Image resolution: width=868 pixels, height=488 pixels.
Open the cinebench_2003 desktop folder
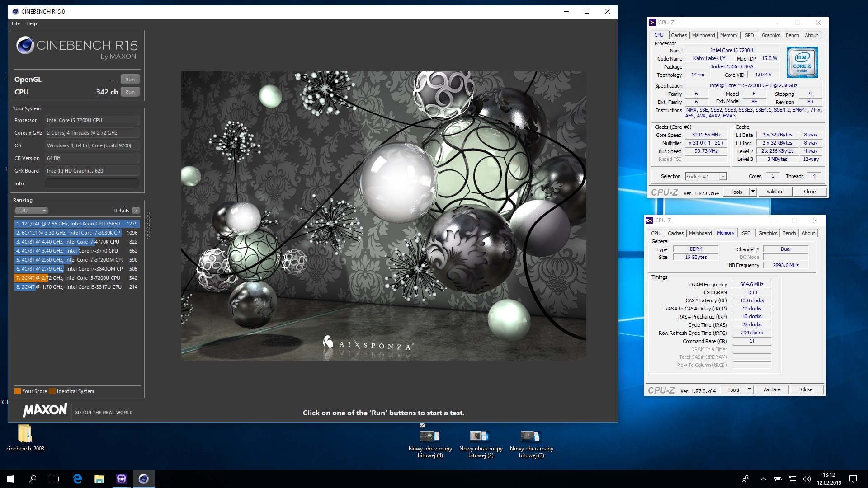pyautogui.click(x=25, y=437)
